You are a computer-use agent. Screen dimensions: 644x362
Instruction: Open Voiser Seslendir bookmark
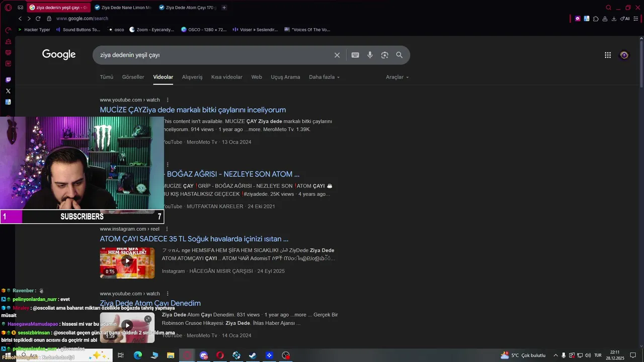click(x=255, y=30)
